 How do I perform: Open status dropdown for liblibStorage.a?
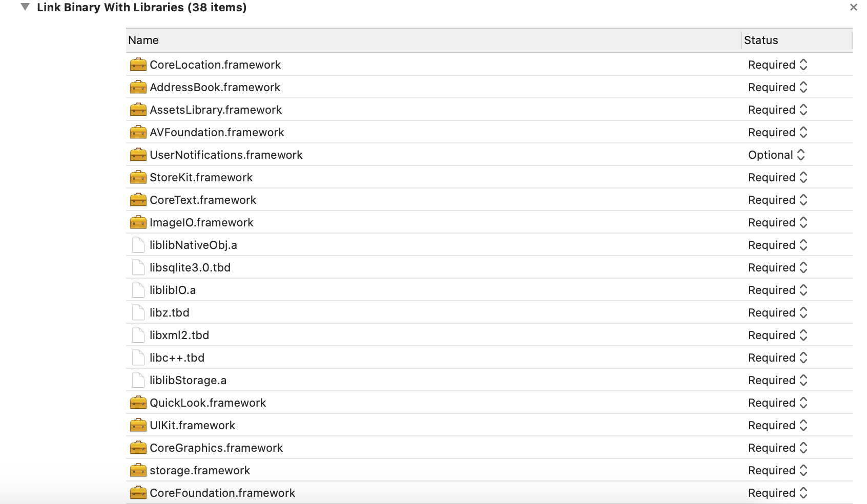click(778, 380)
